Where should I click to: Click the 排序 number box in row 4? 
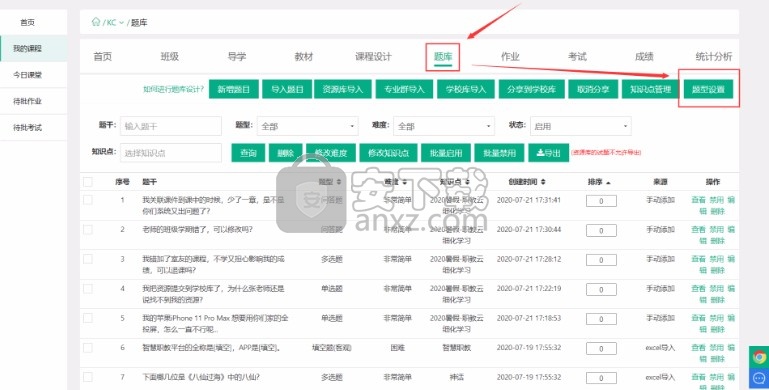[x=601, y=290]
